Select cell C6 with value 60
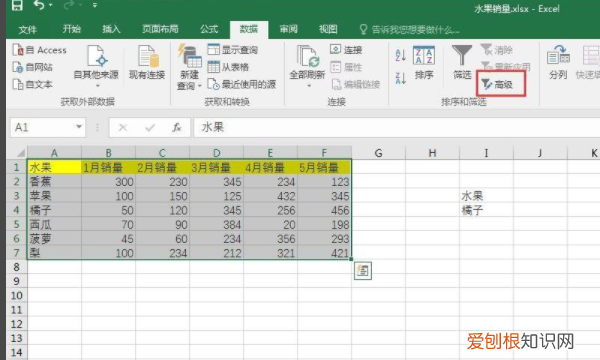The width and height of the screenshot is (600, 360). click(x=162, y=239)
